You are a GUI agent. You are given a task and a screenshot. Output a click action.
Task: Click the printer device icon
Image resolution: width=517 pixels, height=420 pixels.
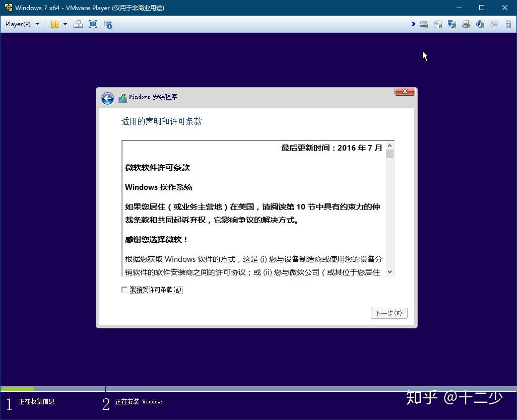click(x=466, y=24)
